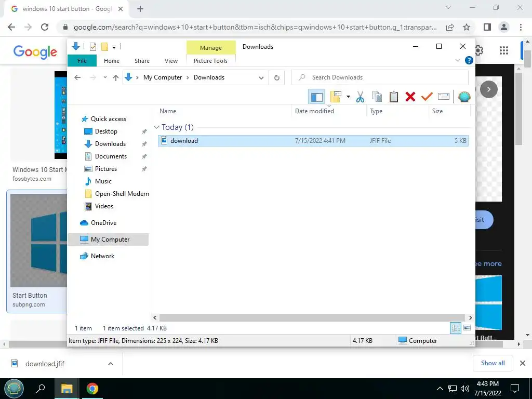
Task: Sort by Name column header
Action: coord(168,111)
